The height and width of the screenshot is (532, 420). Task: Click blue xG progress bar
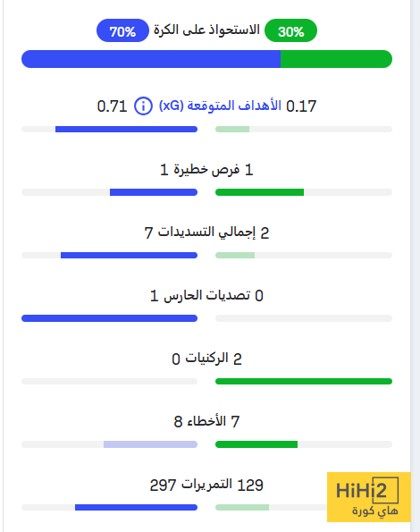point(126,130)
